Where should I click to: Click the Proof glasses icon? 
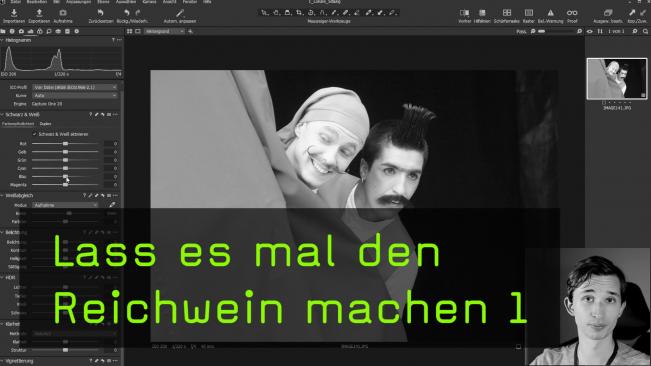(572, 13)
